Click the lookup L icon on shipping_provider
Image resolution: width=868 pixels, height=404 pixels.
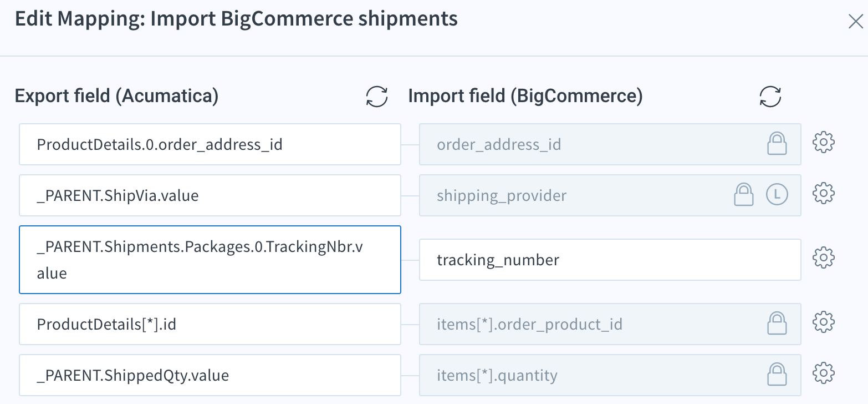coord(777,194)
